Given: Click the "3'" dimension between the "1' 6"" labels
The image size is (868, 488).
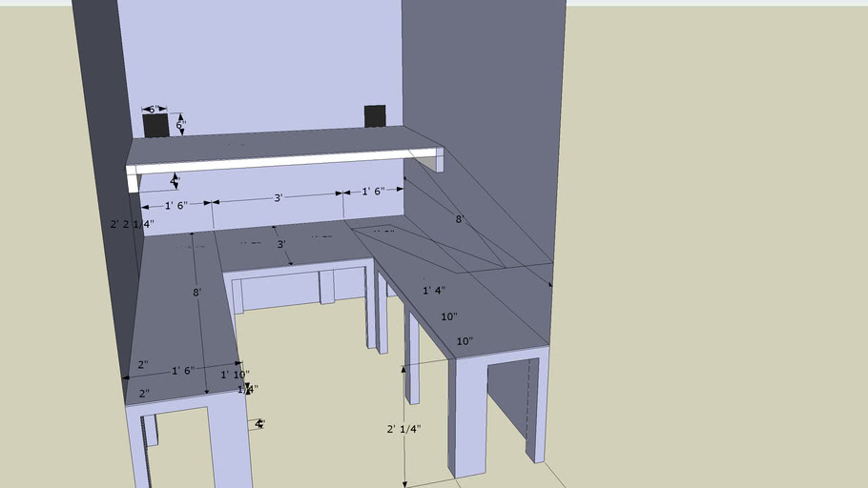Looking at the screenshot, I should click(x=278, y=198).
